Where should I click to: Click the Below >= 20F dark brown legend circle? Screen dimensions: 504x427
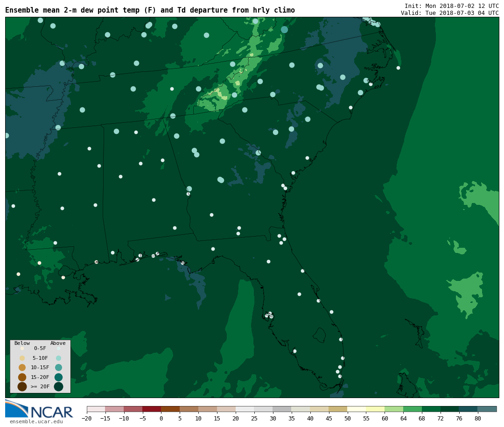point(22,386)
